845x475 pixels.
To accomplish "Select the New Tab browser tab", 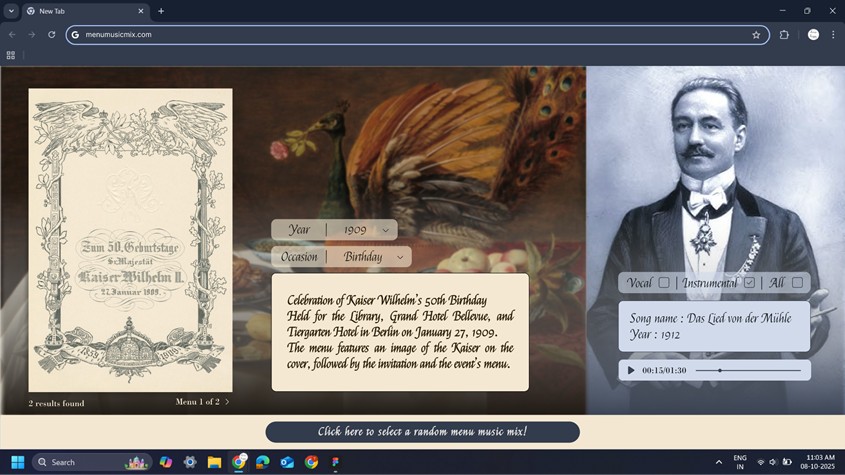I will [x=80, y=11].
